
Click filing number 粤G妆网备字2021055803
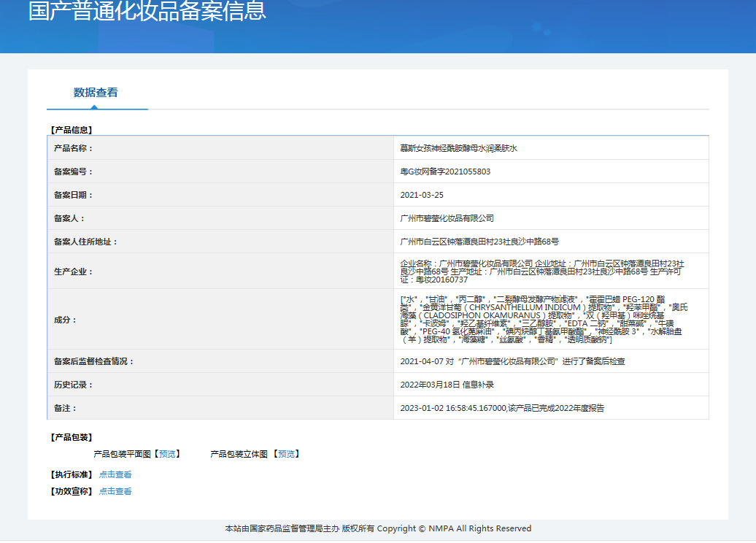tap(445, 172)
